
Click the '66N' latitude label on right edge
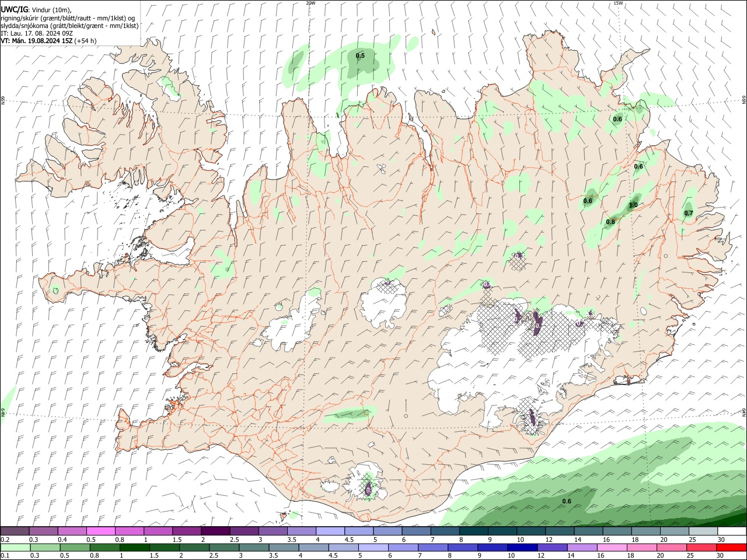click(744, 100)
